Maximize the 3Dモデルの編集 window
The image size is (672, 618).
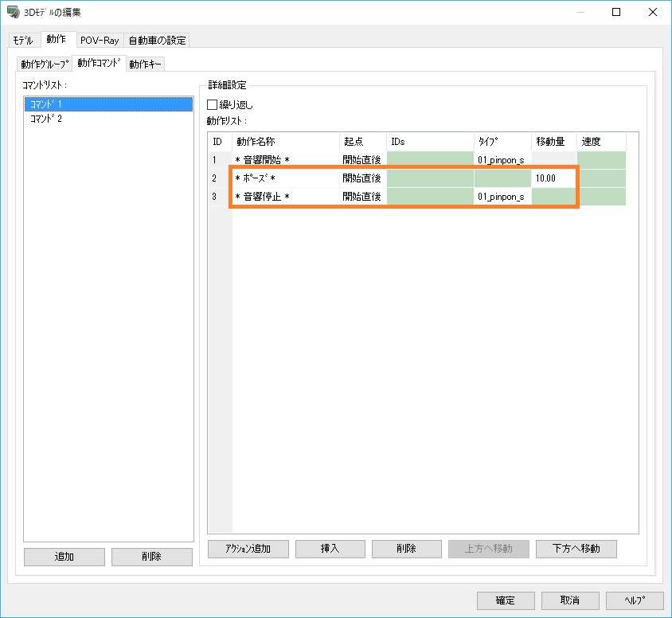coord(615,12)
